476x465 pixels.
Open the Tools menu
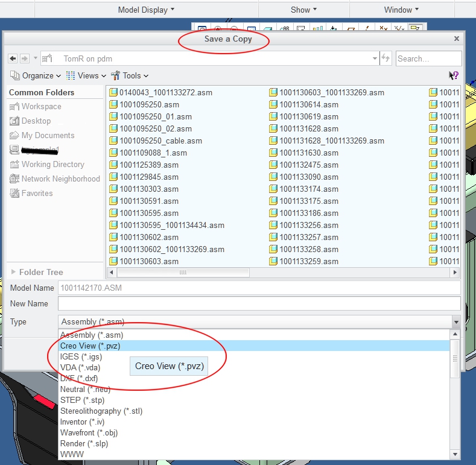click(130, 75)
